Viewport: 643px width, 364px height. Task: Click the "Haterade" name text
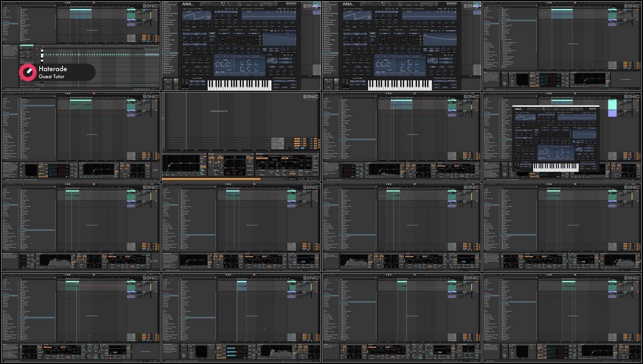point(53,69)
